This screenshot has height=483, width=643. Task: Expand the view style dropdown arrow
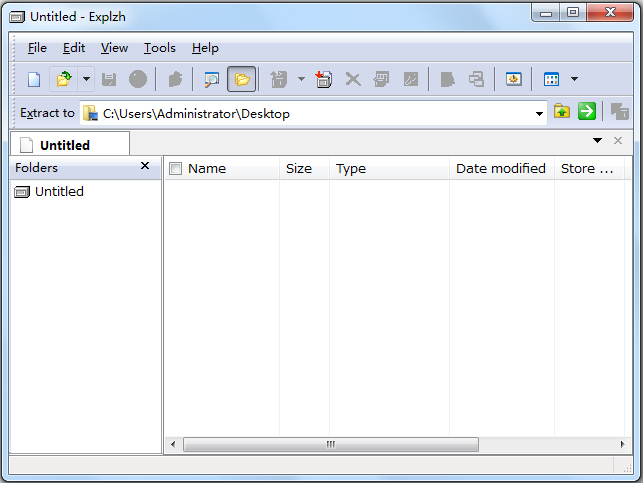(x=574, y=79)
